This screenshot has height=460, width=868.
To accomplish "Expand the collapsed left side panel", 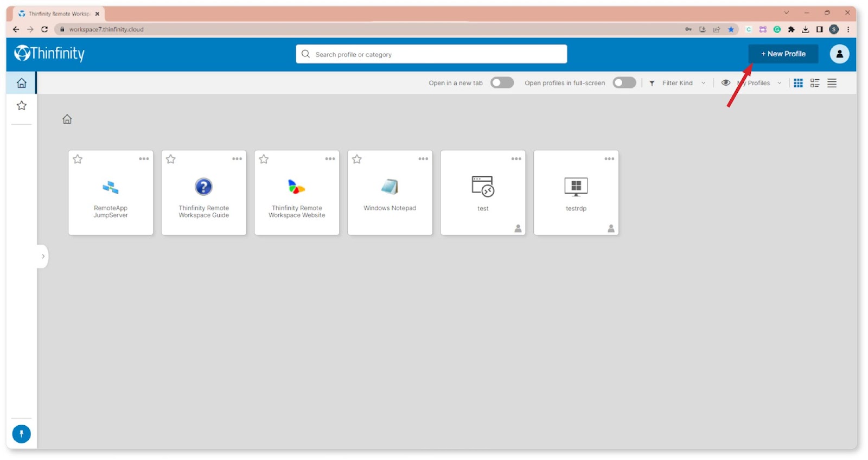I will [43, 257].
